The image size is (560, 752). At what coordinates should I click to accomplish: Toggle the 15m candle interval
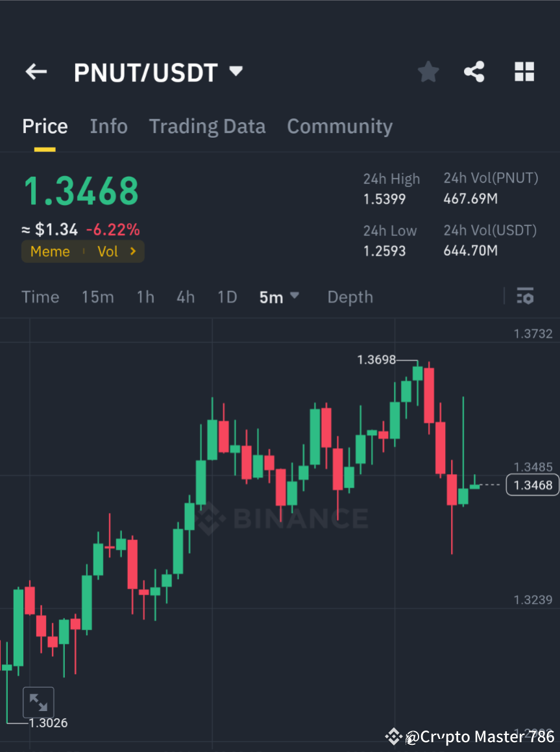(97, 297)
